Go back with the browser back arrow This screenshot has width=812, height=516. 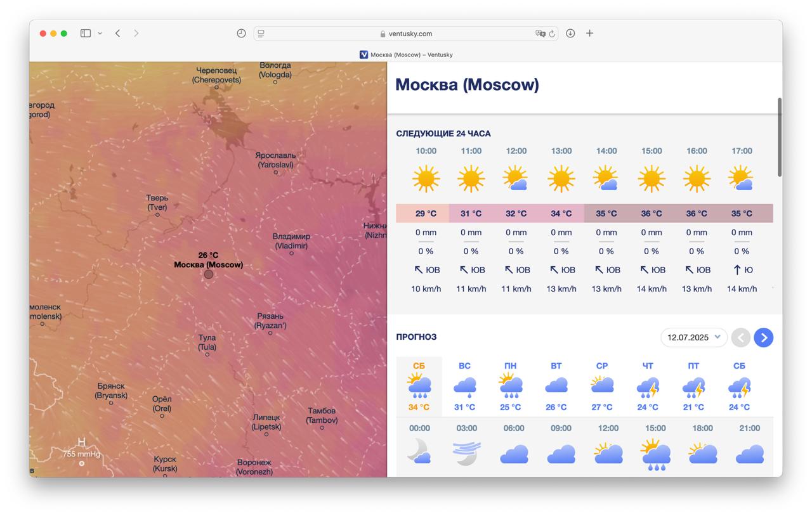118,34
